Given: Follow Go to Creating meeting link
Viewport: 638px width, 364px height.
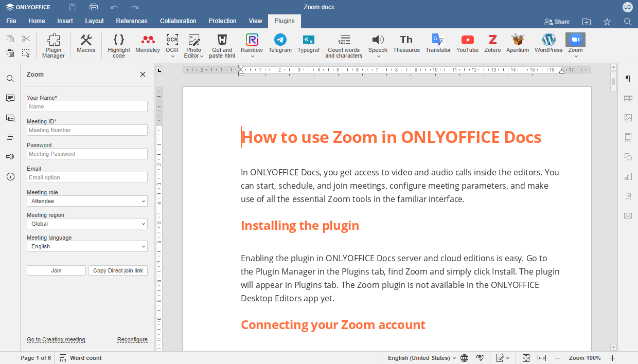Looking at the screenshot, I should pyautogui.click(x=56, y=340).
